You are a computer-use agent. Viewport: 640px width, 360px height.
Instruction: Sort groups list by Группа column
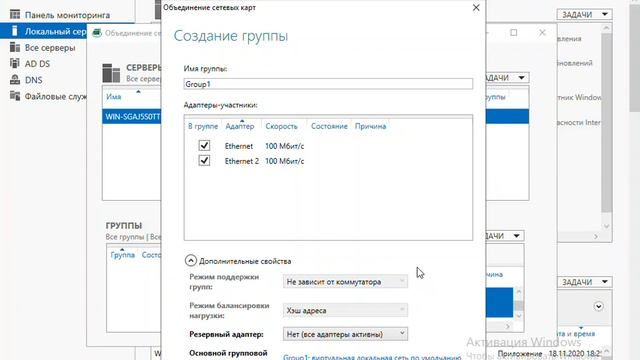click(x=122, y=255)
